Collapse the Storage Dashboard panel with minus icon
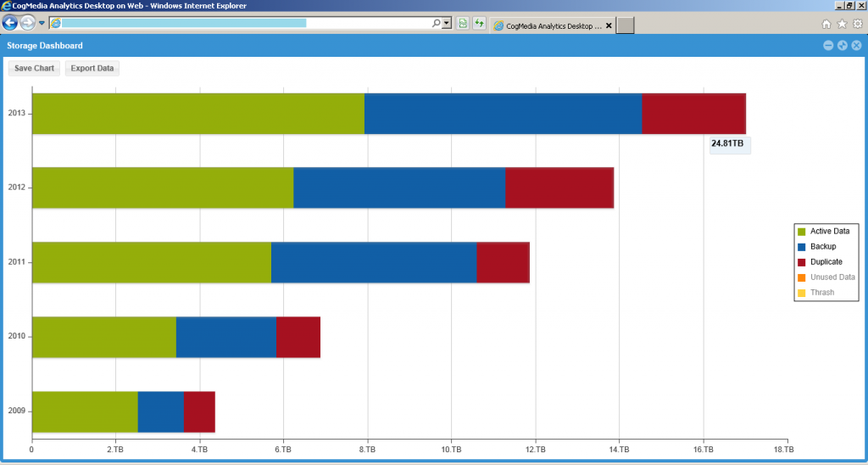The height and width of the screenshot is (465, 868). 828,46
